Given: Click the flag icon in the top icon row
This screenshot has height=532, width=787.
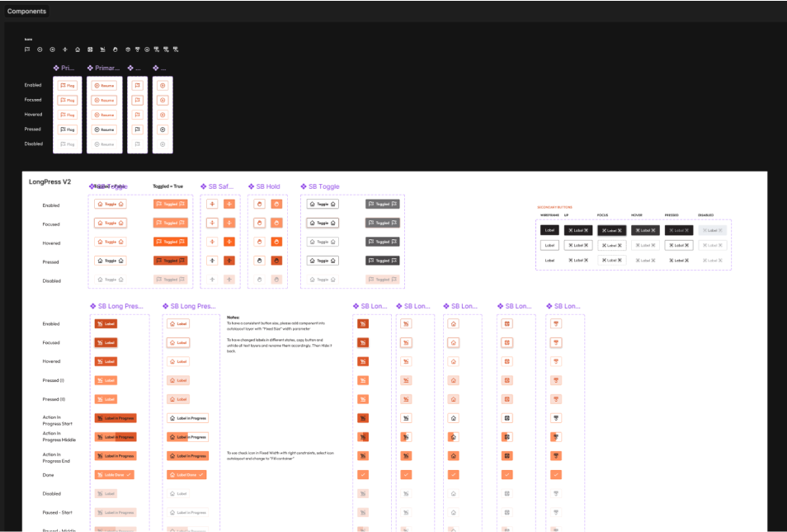Looking at the screenshot, I should click(27, 49).
